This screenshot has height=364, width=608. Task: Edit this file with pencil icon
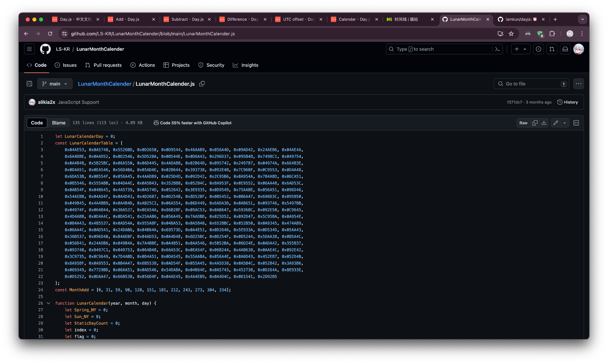pos(556,123)
